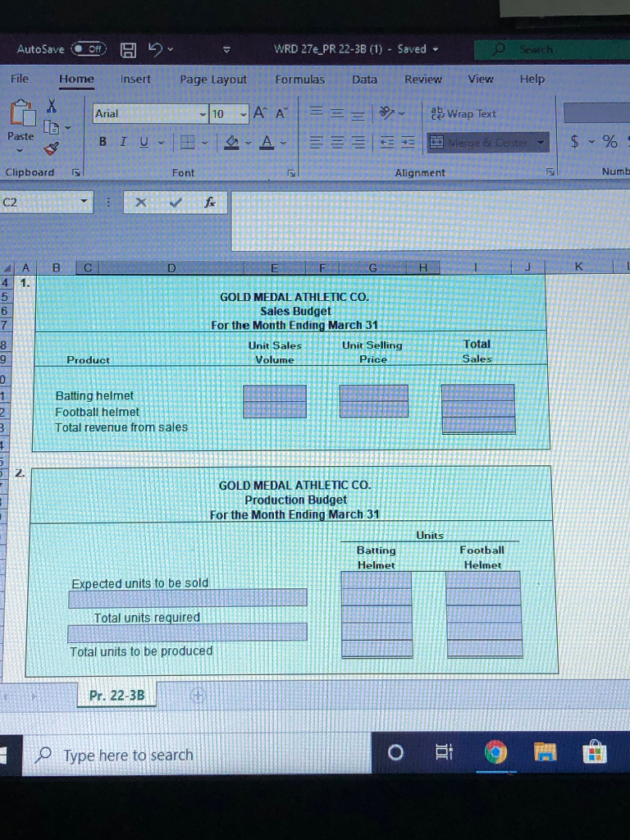Click the Center alignment icon
The image size is (630, 840).
point(339,142)
